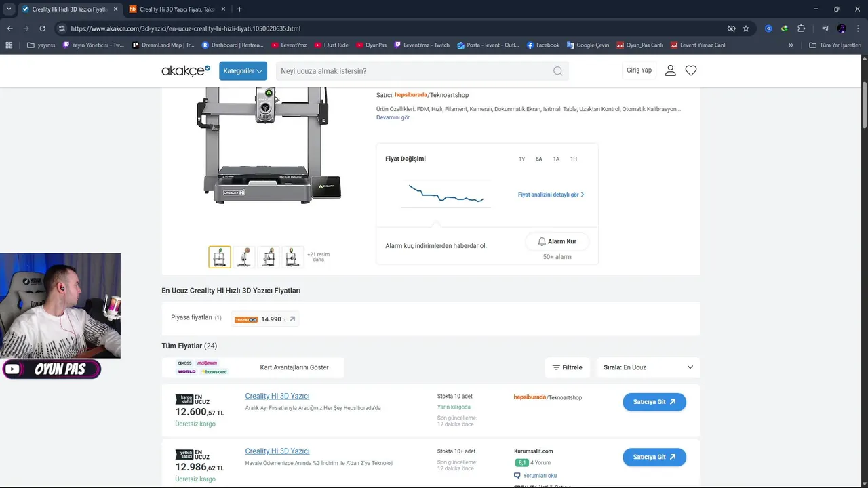Open the 'Yayın Yöneticisi' bookmark
This screenshot has height=488, width=868.
(x=94, y=45)
